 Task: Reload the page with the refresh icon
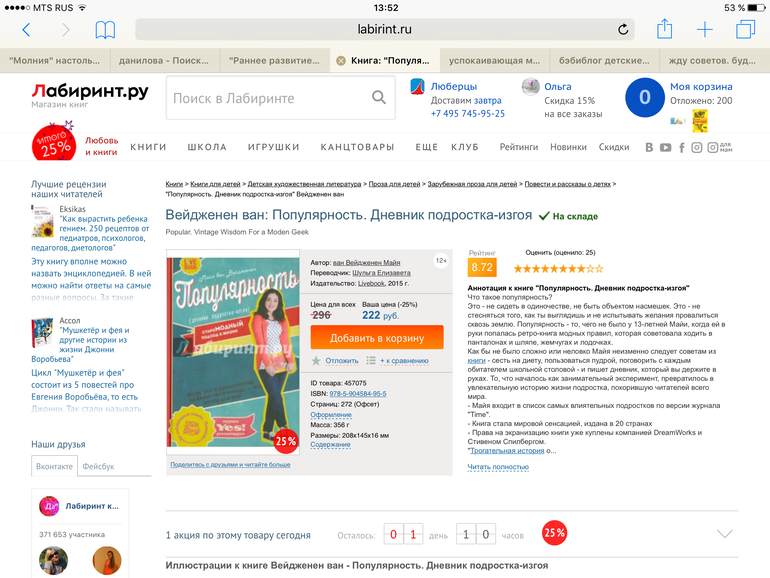(623, 29)
